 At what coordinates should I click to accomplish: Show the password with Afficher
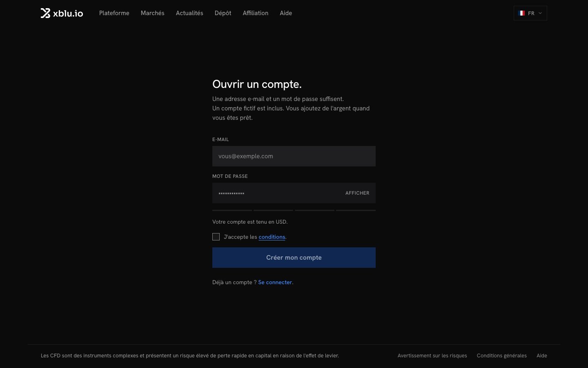[357, 193]
